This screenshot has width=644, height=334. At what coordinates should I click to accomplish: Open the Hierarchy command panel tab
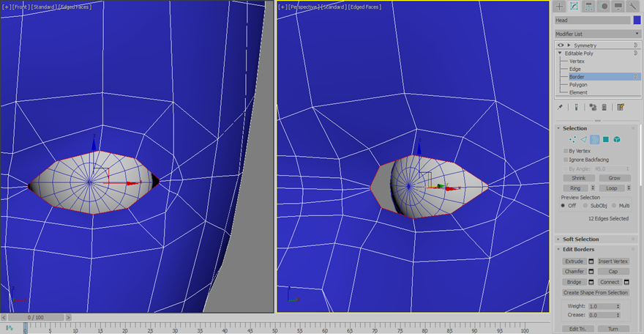pos(588,6)
